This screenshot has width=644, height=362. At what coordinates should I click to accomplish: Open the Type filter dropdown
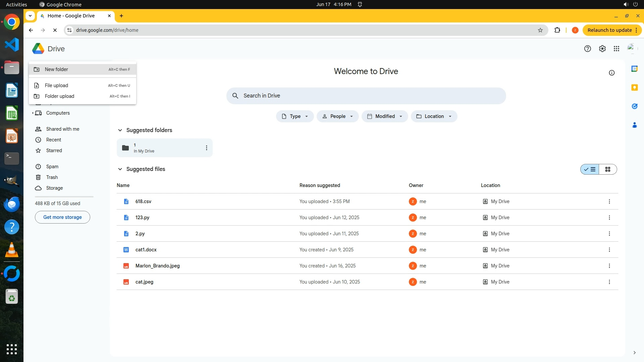click(x=295, y=116)
